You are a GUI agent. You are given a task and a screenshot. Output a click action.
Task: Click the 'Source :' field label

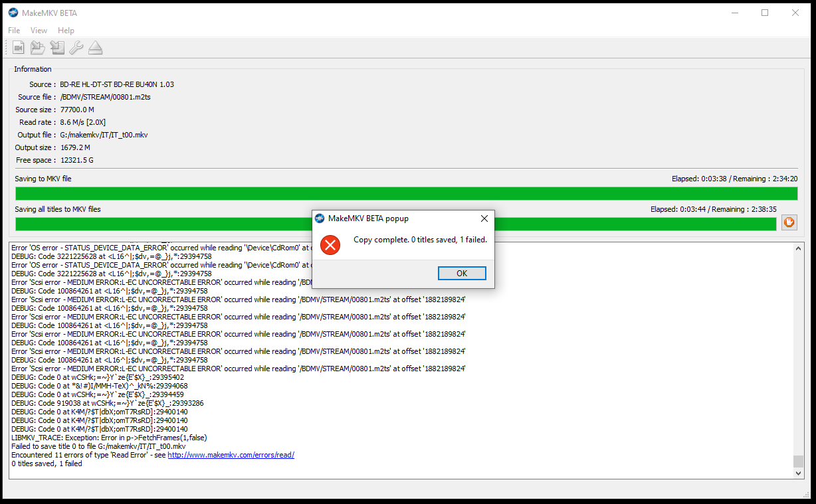pyautogui.click(x=42, y=84)
